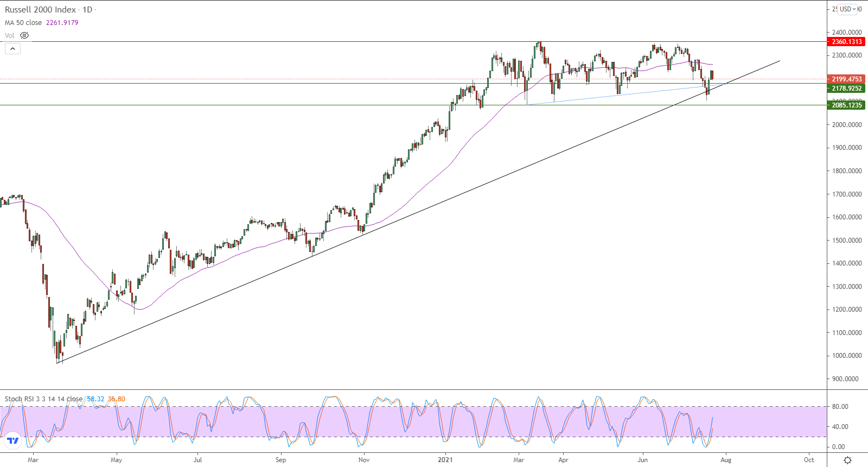This screenshot has width=868, height=467.
Task: Click the Russell 2000 Index title
Action: [x=40, y=10]
